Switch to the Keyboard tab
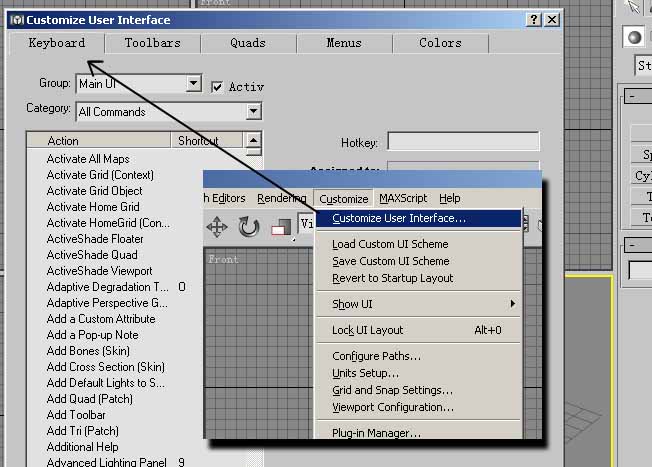652x467 pixels. click(x=57, y=43)
